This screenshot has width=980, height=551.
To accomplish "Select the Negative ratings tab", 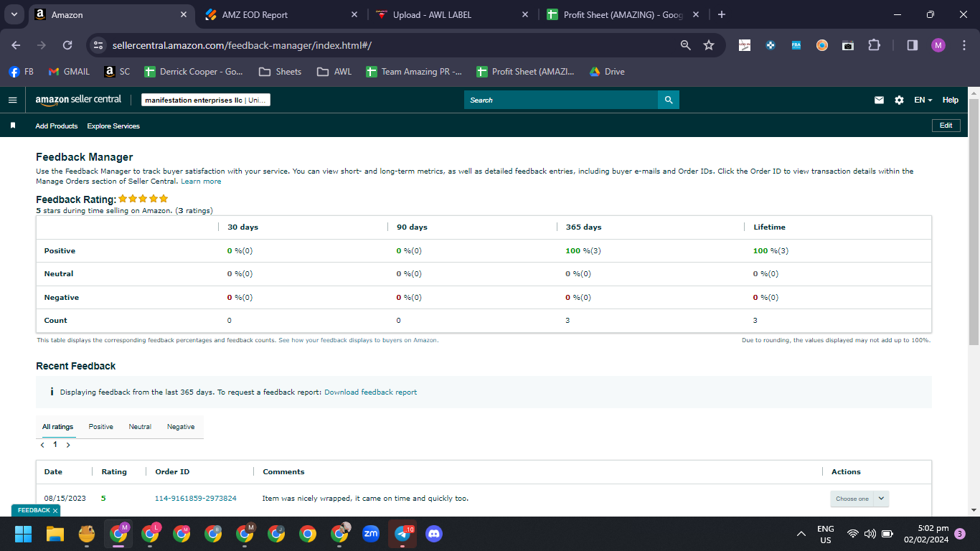I will click(x=181, y=427).
